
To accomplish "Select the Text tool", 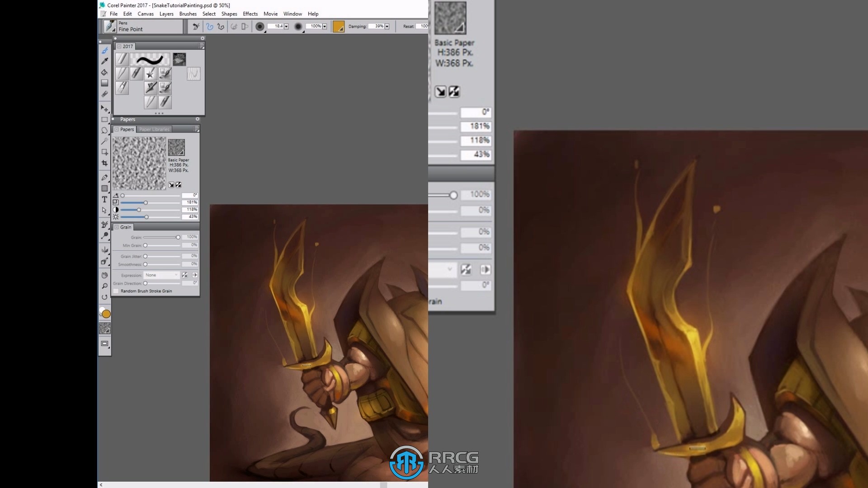I will (105, 199).
